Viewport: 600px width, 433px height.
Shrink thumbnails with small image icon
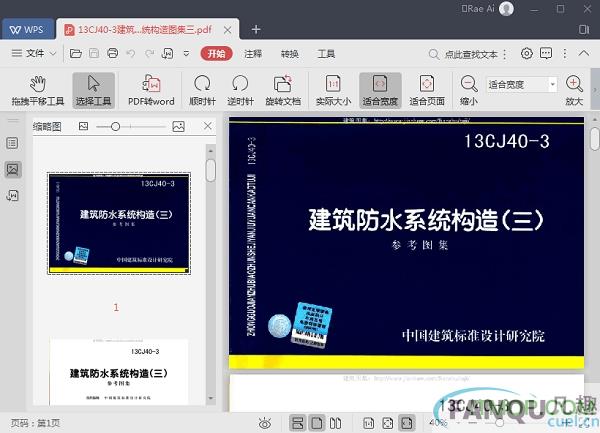83,126
